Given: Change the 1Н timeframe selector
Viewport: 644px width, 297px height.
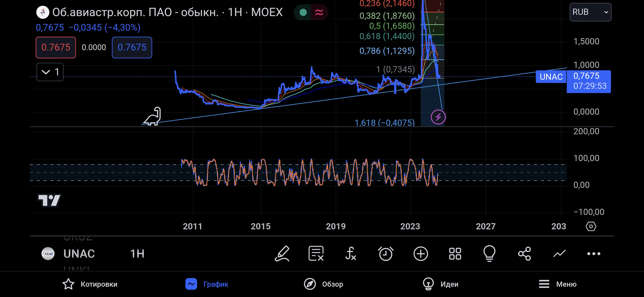Looking at the screenshot, I should 137,253.
